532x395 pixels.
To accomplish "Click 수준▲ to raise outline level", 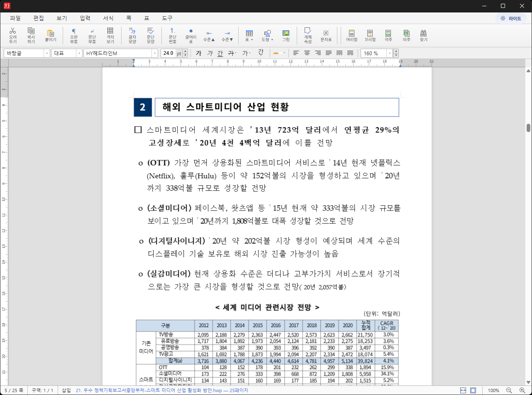I will 209,36.
